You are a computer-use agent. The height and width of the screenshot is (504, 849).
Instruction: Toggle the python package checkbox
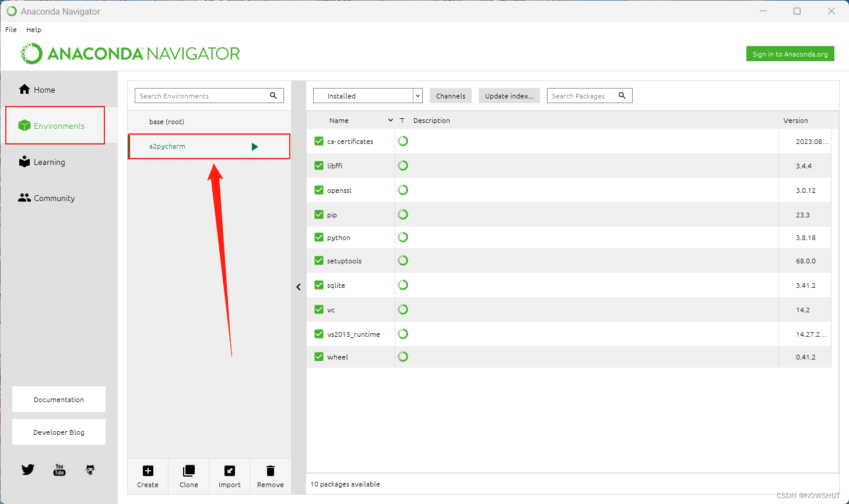[x=319, y=237]
